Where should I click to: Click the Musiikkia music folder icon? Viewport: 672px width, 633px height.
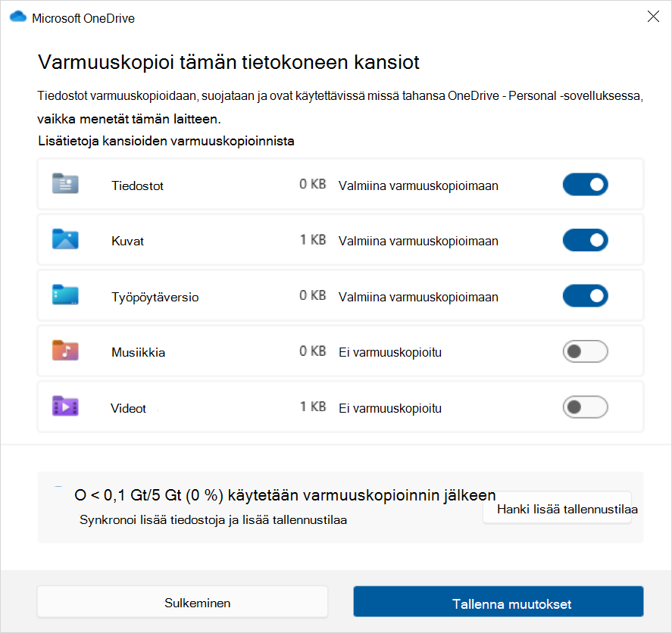tap(65, 351)
